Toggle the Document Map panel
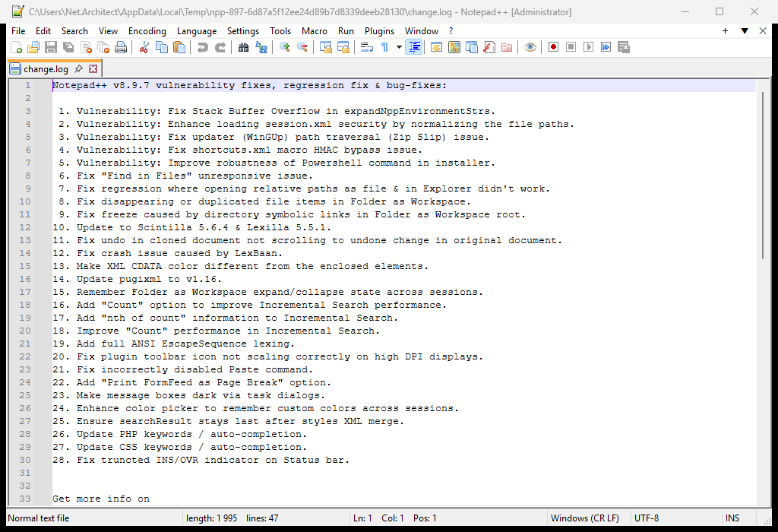The height and width of the screenshot is (532, 778). coord(454,48)
